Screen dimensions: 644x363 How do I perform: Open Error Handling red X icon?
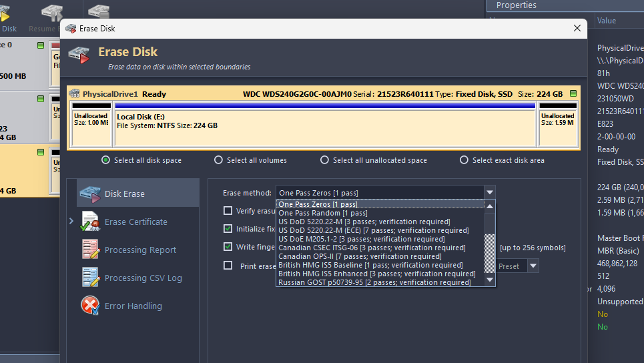90,306
